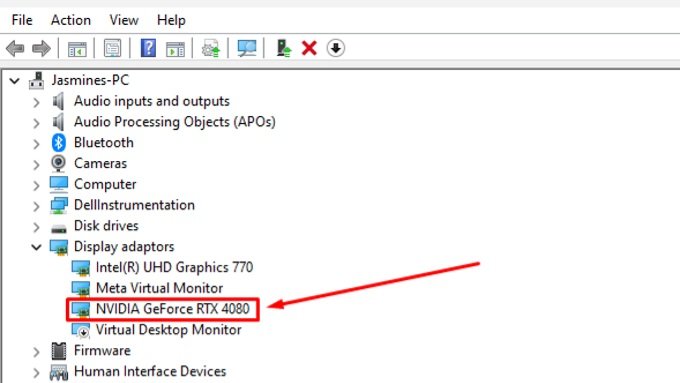Click the Audio Processing Objects speaker icon
Image resolution: width=680 pixels, height=383 pixels.
click(59, 122)
